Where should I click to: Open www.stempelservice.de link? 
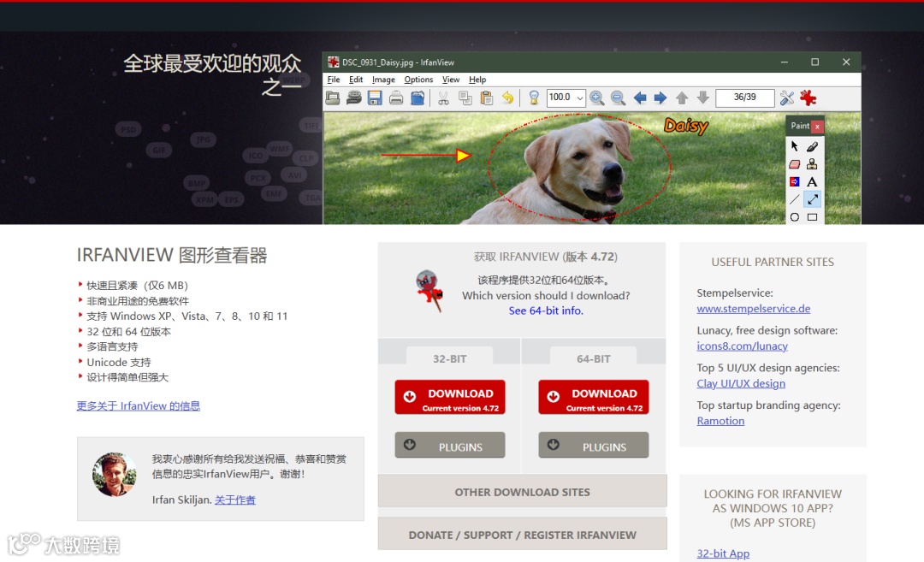(753, 309)
